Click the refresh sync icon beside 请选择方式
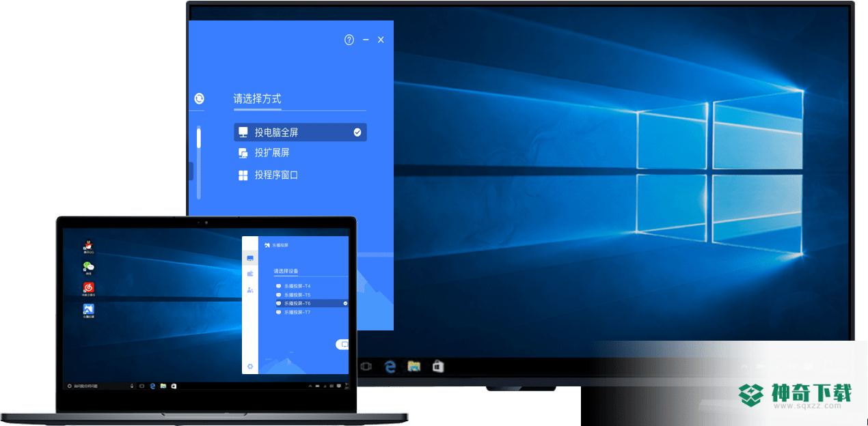The image size is (868, 426). [199, 98]
